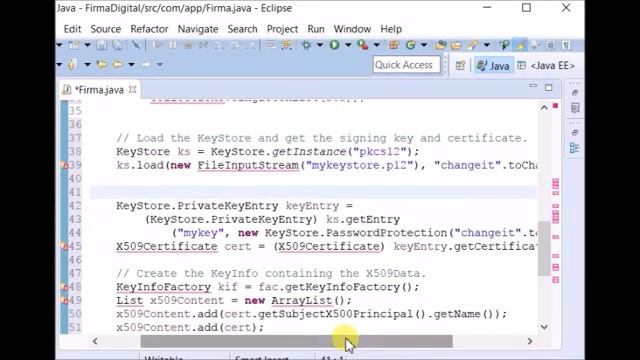
Task: Click the red error overview indicator
Action: coord(556,106)
